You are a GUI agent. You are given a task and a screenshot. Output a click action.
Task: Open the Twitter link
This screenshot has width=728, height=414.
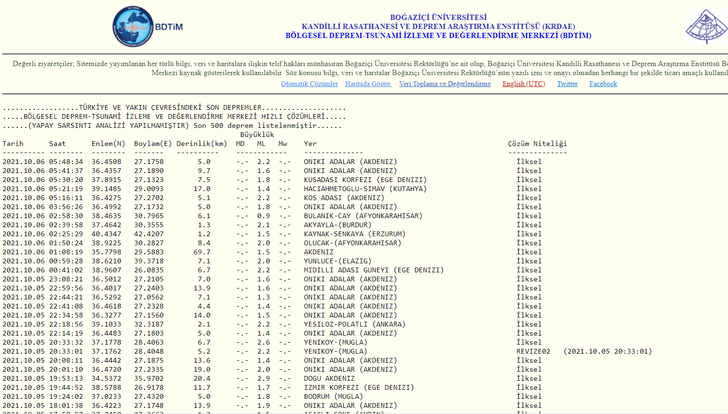click(x=567, y=84)
